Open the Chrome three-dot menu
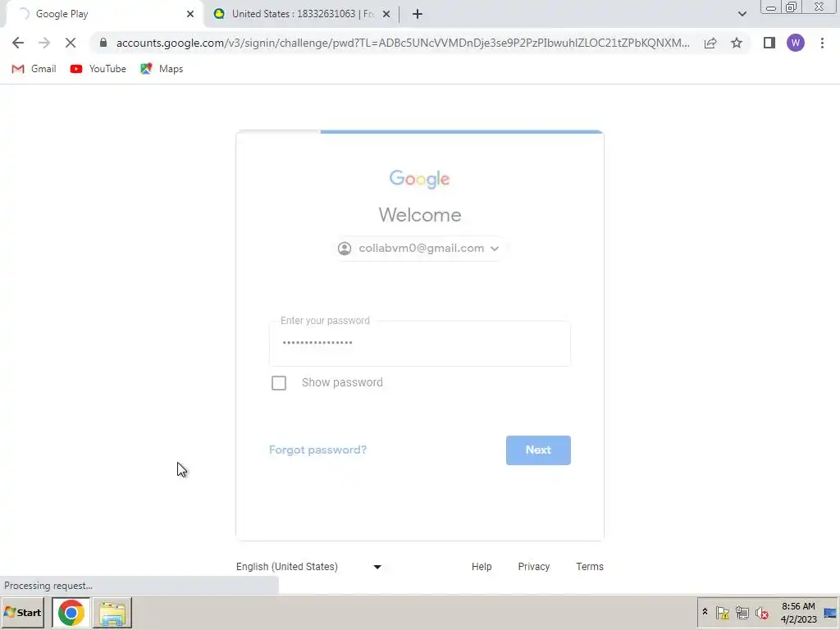This screenshot has height=630, width=840. click(822, 43)
